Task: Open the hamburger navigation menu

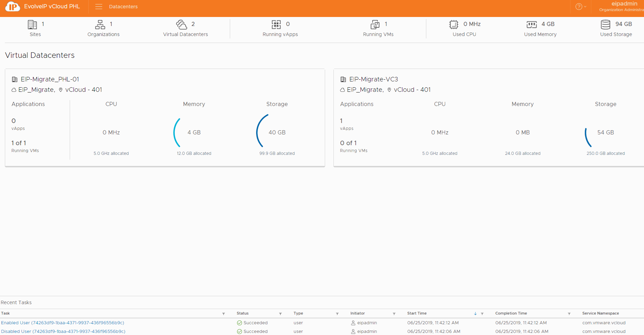Action: tap(99, 7)
